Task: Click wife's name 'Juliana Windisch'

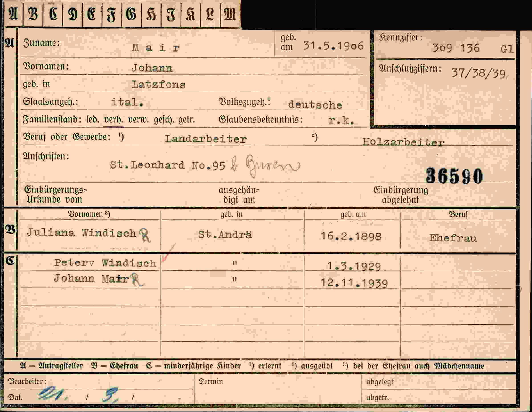Action: [81, 233]
